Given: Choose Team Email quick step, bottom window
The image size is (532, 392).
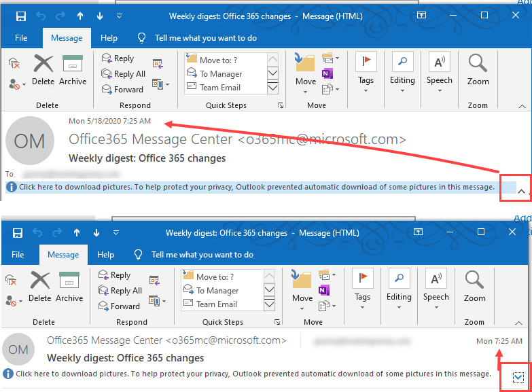Looking at the screenshot, I should point(223,304).
